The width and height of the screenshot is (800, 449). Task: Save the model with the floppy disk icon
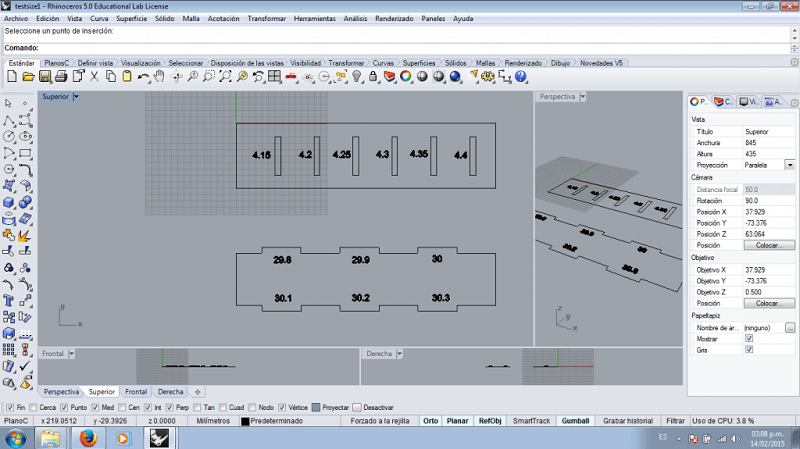[x=45, y=77]
